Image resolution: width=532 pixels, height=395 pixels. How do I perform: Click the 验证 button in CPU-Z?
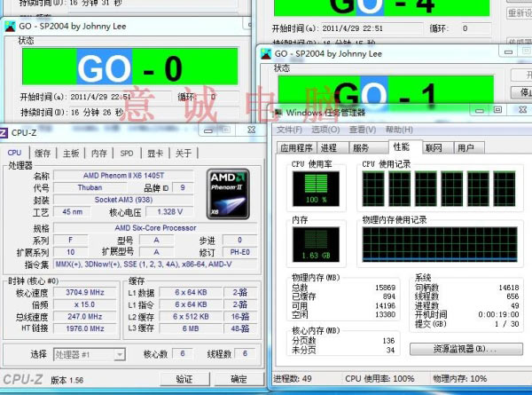(x=184, y=379)
